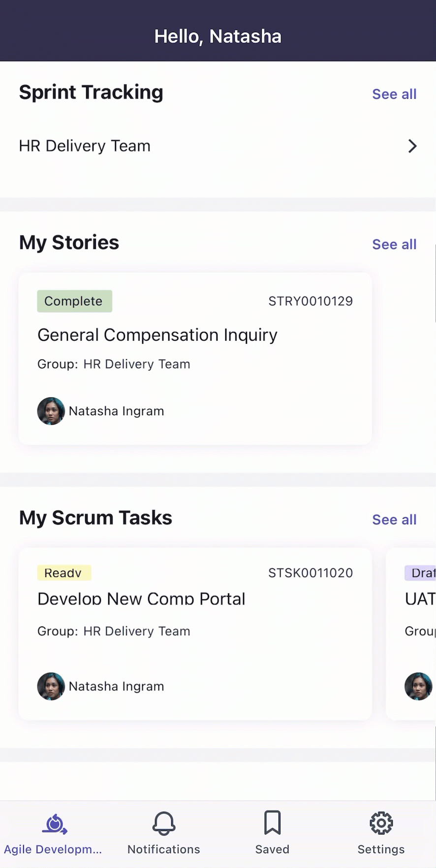
Task: Select task number STSK0011020
Action: click(x=311, y=573)
